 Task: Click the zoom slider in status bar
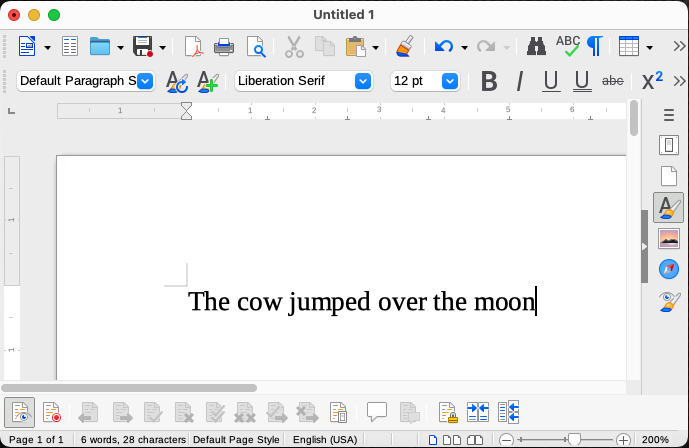(x=573, y=440)
